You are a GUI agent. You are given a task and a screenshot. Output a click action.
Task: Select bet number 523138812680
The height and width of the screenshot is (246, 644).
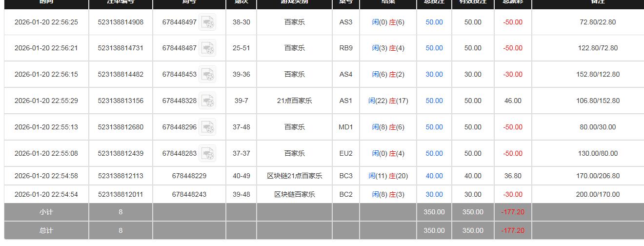pos(121,127)
